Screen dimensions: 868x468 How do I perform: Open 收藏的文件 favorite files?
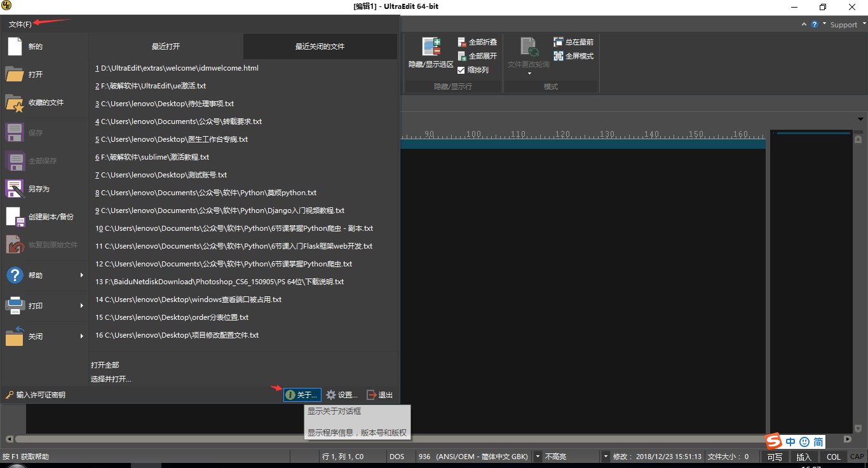15,103
